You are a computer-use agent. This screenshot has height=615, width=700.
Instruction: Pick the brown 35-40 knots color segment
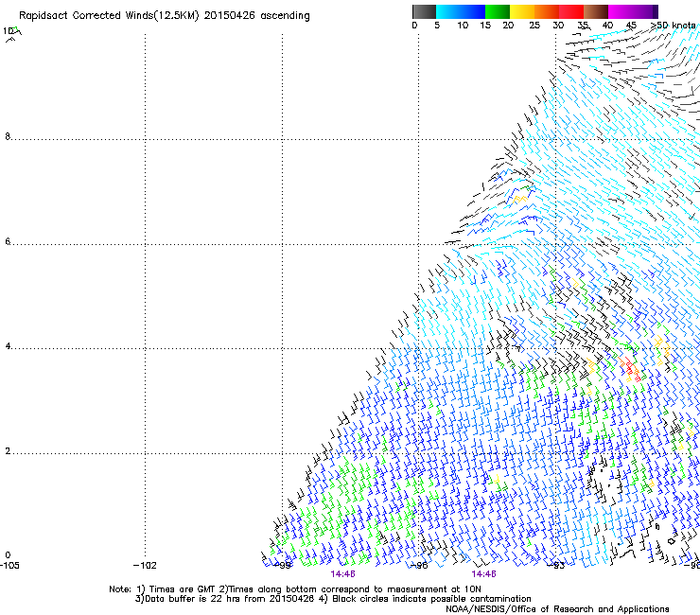pyautogui.click(x=596, y=11)
